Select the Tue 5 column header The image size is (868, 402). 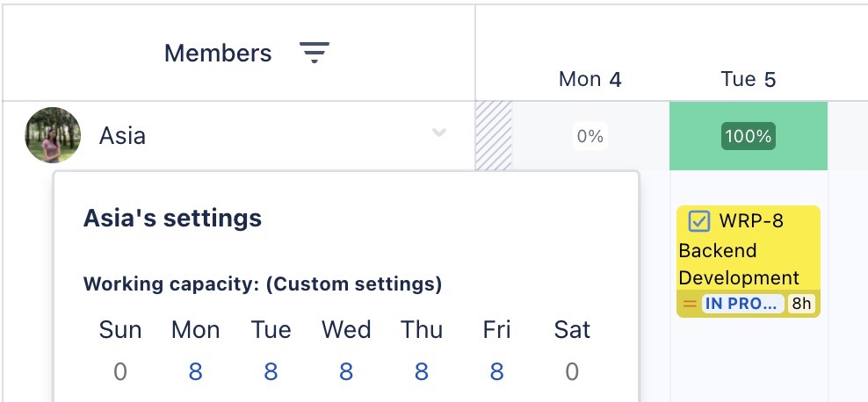(749, 80)
